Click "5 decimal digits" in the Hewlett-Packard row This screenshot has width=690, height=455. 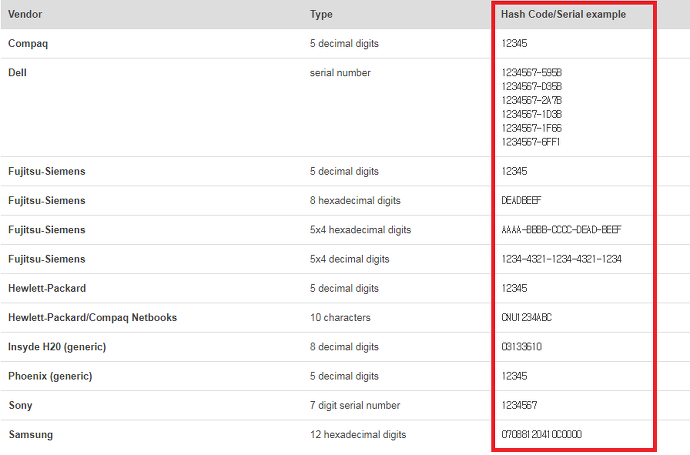(344, 288)
